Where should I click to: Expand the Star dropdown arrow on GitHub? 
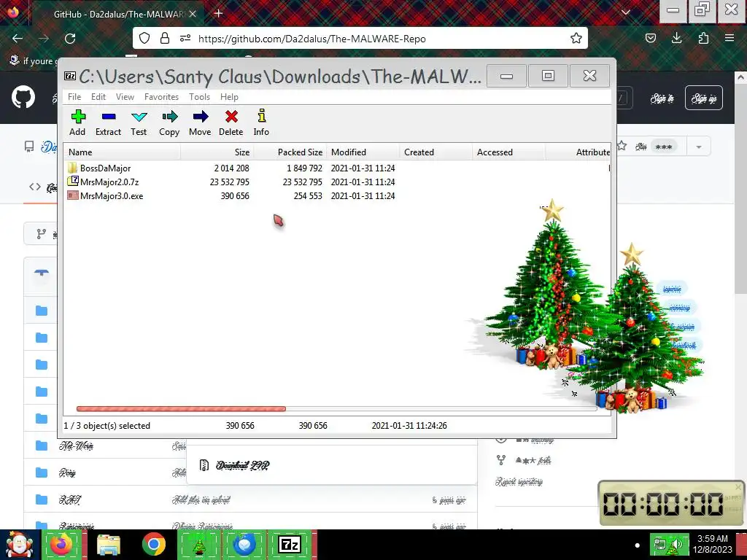(x=699, y=147)
